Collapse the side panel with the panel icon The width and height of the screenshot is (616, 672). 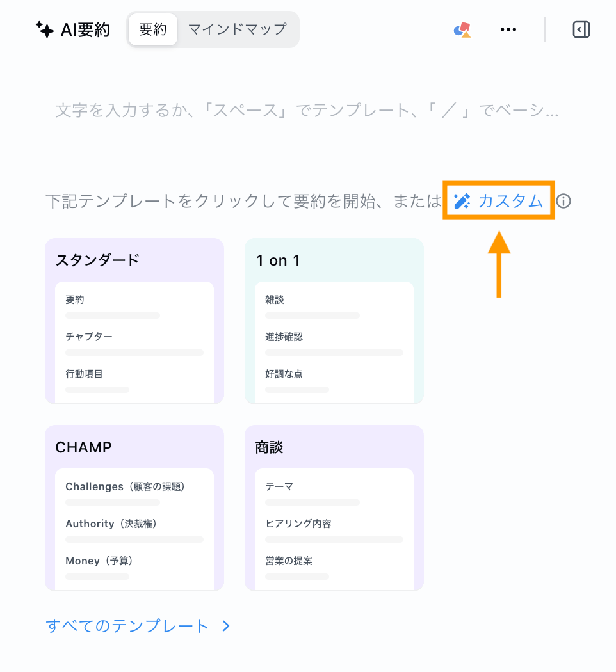[x=581, y=29]
